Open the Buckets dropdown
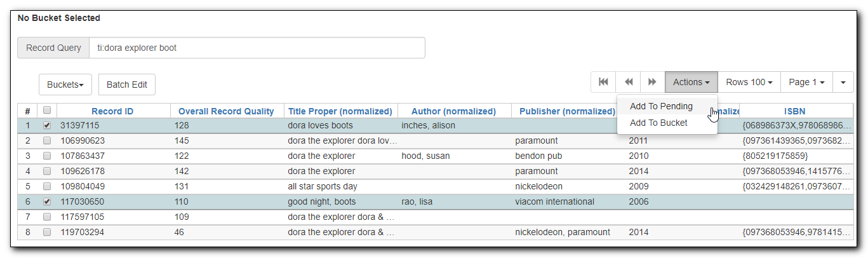Image resolution: width=868 pixels, height=258 pixels. [x=65, y=85]
